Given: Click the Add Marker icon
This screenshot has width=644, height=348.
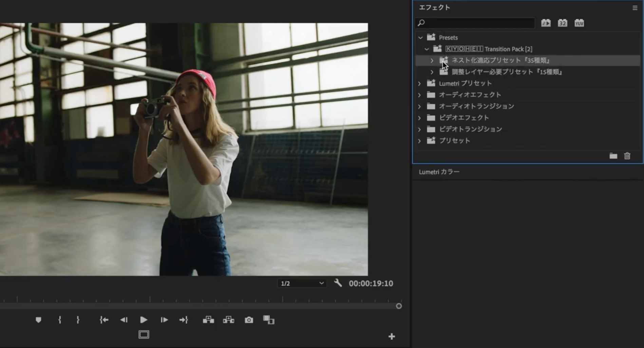Looking at the screenshot, I should (38, 320).
